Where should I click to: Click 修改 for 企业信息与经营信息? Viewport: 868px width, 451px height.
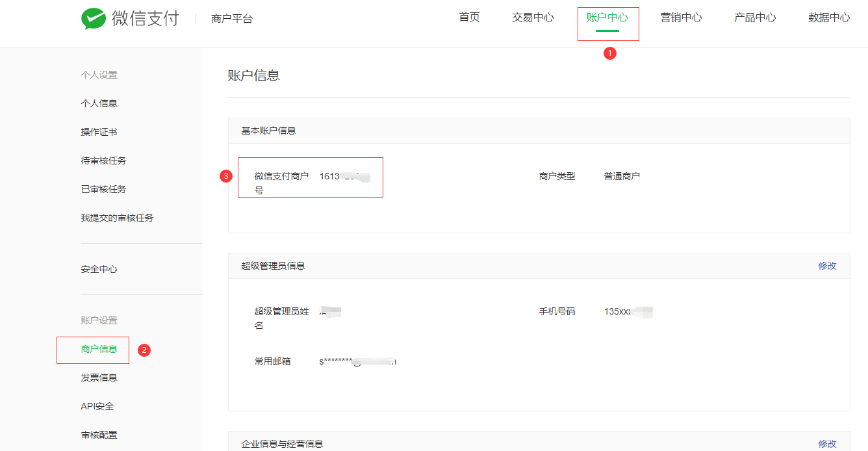[x=827, y=444]
